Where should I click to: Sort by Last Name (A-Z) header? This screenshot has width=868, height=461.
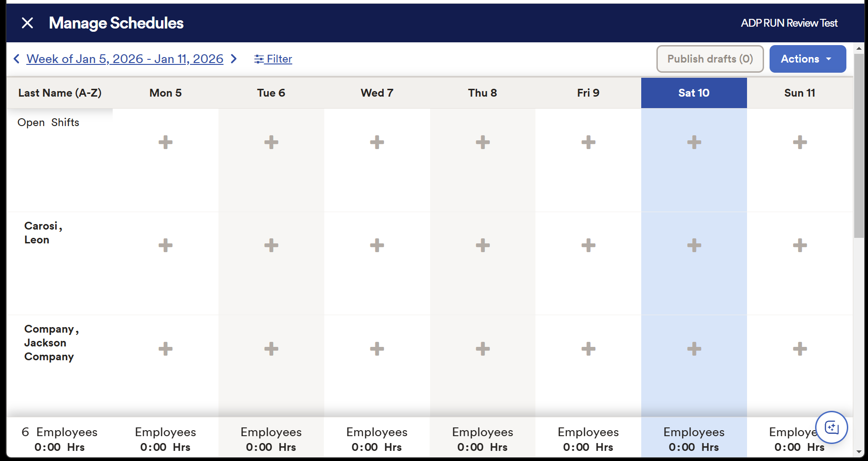(60, 93)
